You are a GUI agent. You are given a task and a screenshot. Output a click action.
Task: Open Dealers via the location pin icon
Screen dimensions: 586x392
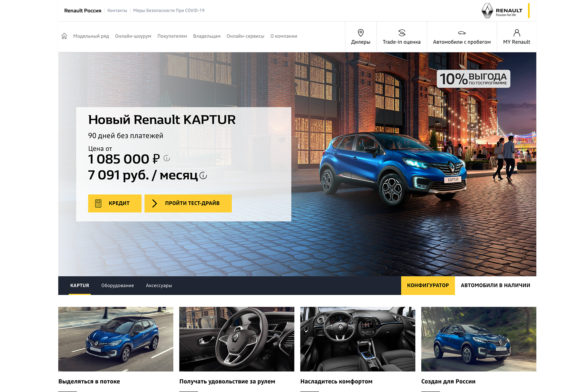pyautogui.click(x=360, y=33)
